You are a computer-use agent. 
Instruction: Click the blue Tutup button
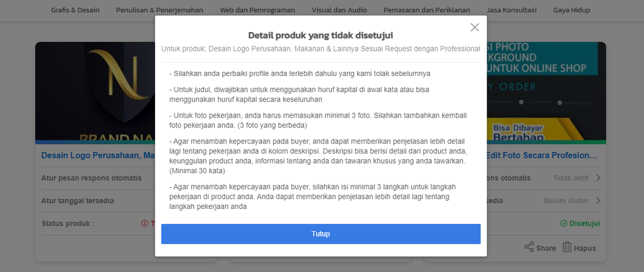tap(321, 234)
